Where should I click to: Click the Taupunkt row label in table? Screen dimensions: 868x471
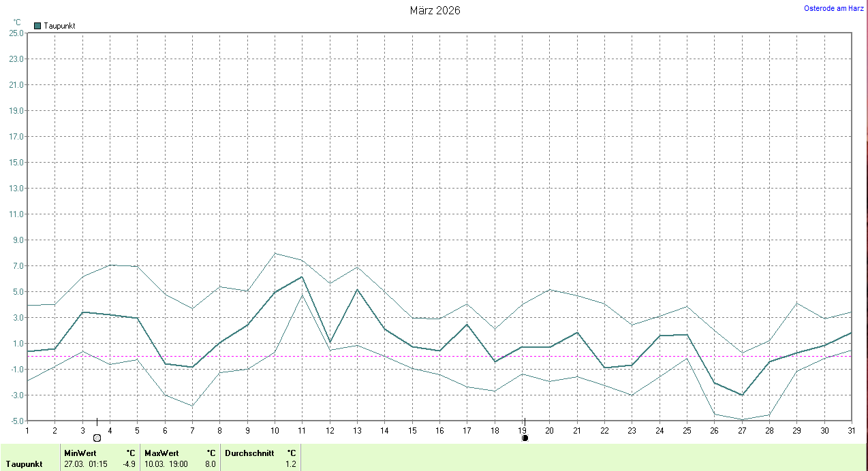coord(25,464)
